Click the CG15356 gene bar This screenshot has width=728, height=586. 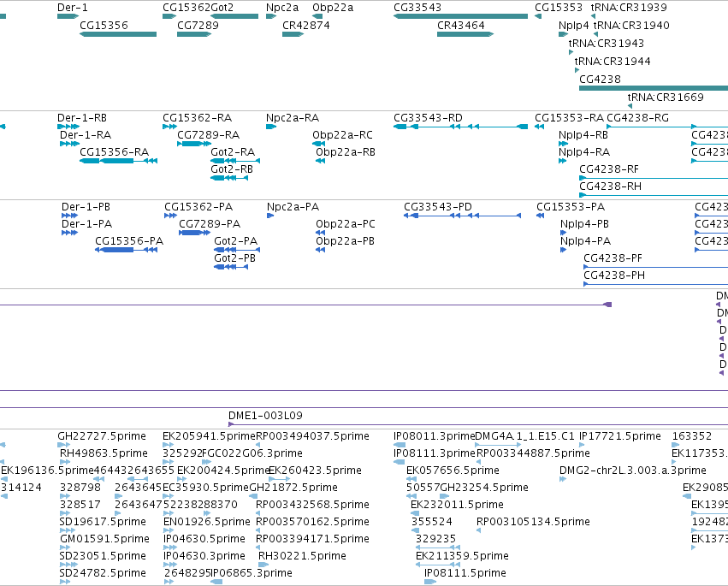pos(118,34)
